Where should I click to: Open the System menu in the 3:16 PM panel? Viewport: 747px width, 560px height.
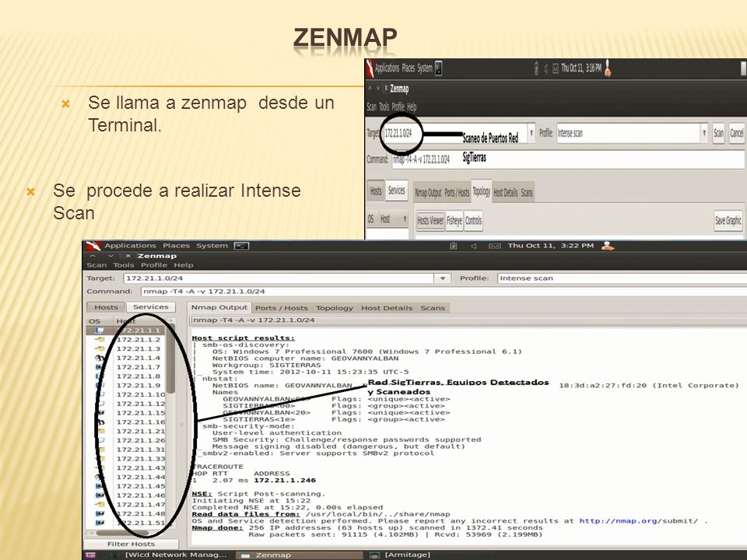click(x=425, y=68)
